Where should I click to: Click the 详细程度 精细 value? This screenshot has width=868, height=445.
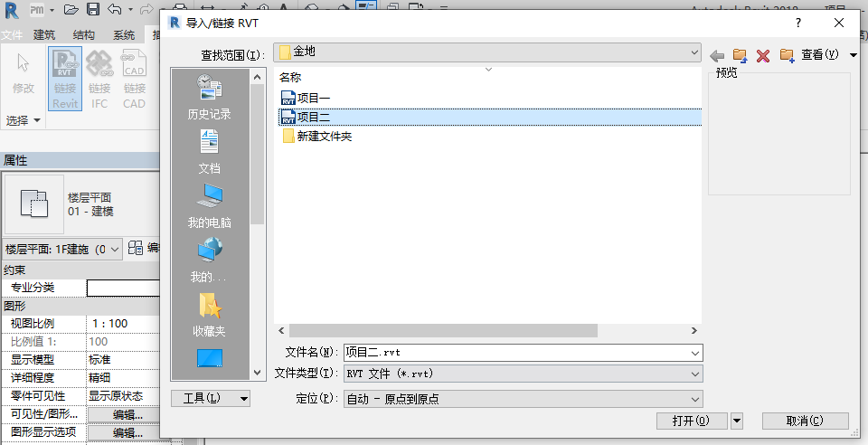(123, 378)
